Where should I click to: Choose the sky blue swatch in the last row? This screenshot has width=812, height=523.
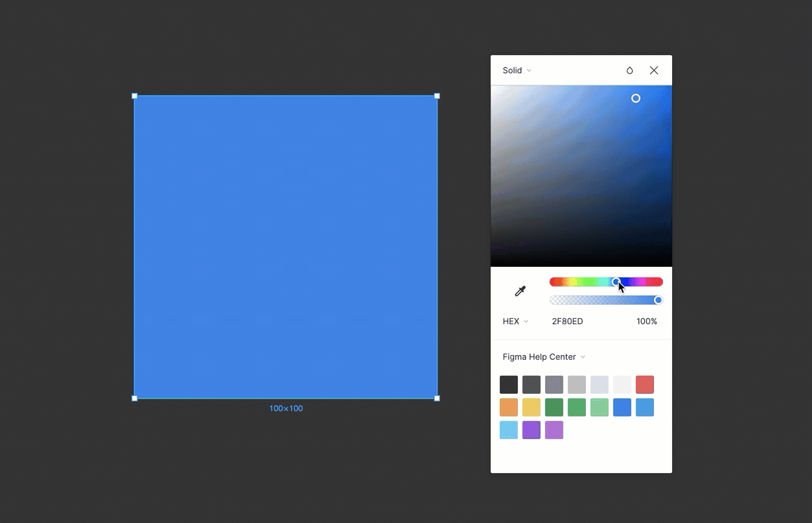pos(509,430)
